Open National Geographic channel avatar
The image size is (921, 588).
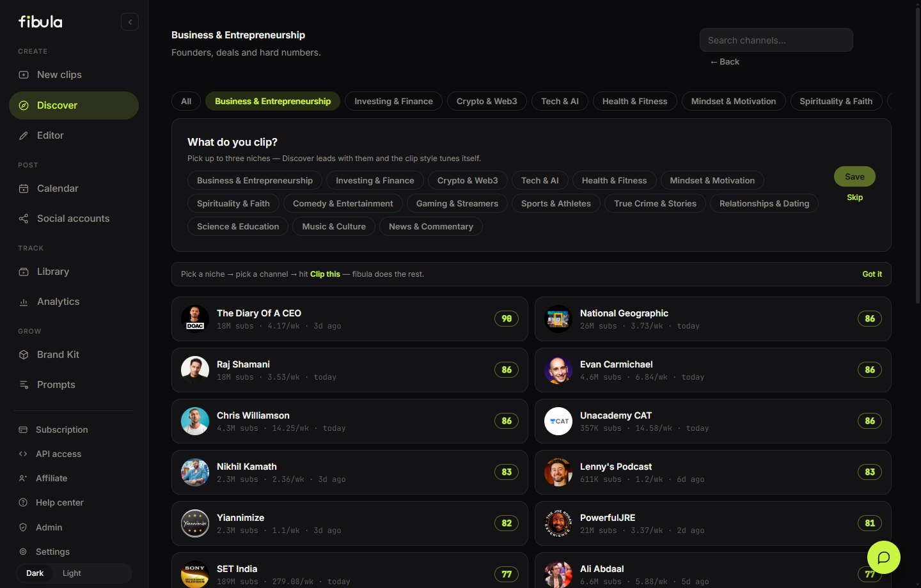(558, 319)
